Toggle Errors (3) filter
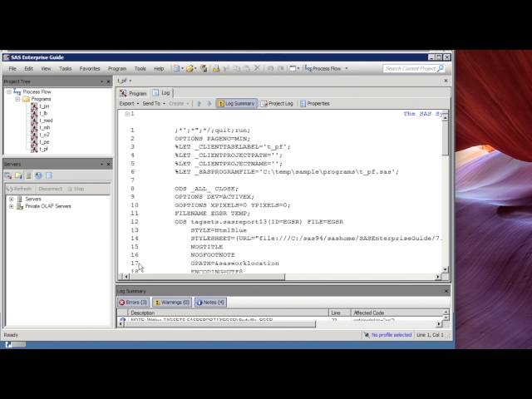The image size is (532, 399). 133,303
